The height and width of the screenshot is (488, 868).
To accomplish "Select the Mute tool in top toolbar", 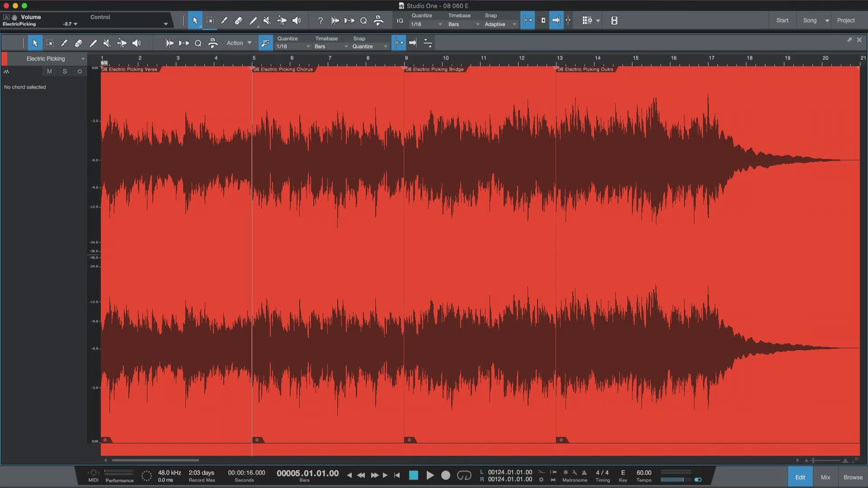I will pos(267,20).
